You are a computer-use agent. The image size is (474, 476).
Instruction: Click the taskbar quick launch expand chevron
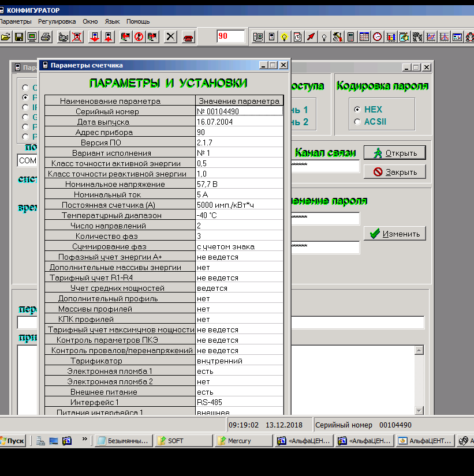coord(84,439)
